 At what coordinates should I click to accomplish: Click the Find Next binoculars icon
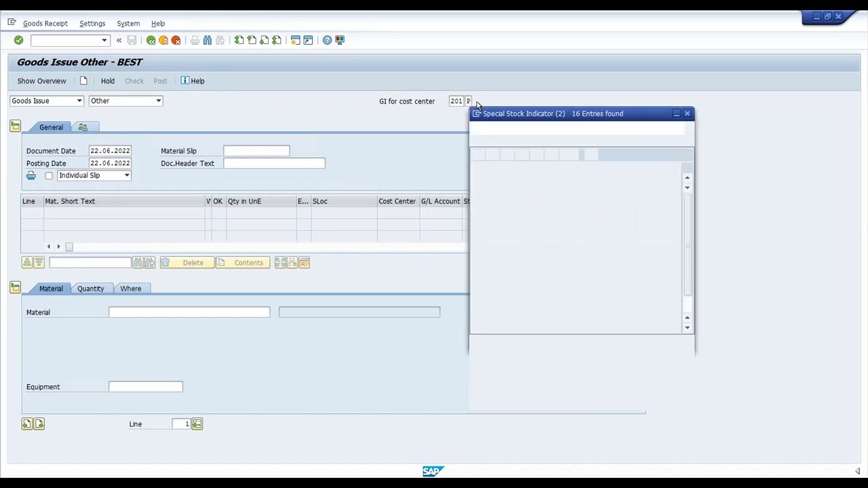[x=220, y=40]
